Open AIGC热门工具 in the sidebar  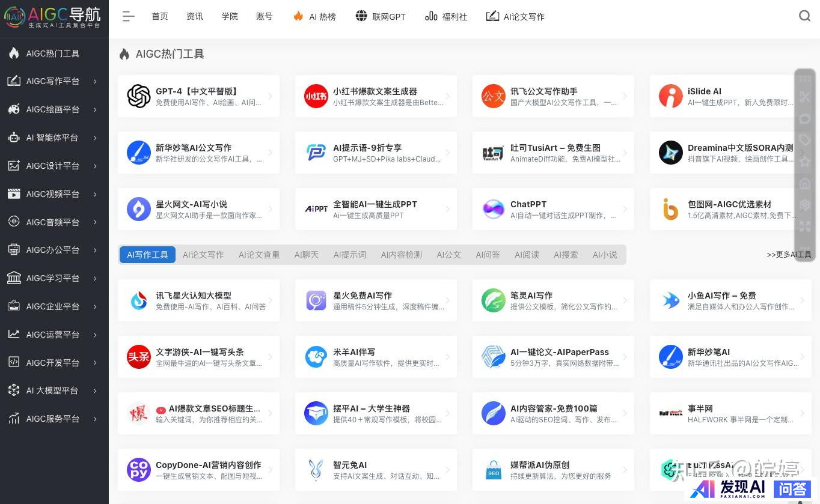54,53
